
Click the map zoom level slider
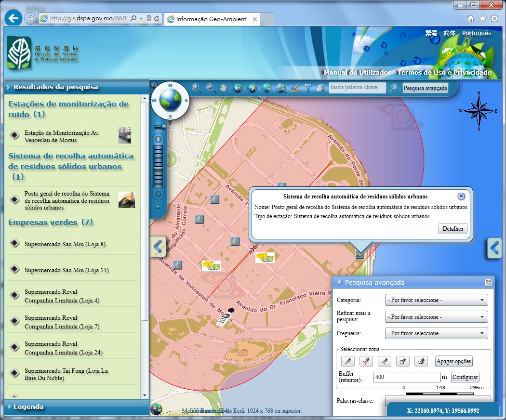158,165
